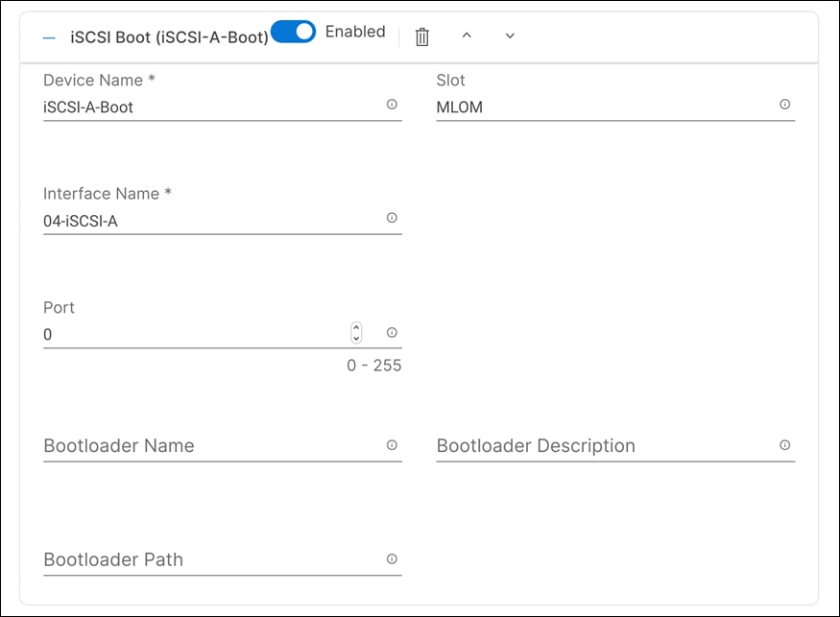
Task: Increment Port value with stepper up arrow
Action: click(356, 329)
